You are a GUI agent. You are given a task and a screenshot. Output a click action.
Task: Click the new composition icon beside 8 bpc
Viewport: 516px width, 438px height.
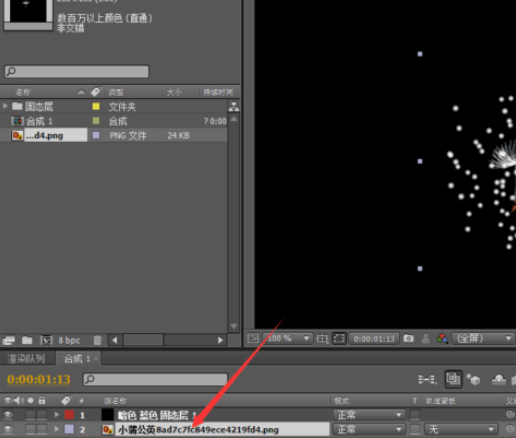46,340
